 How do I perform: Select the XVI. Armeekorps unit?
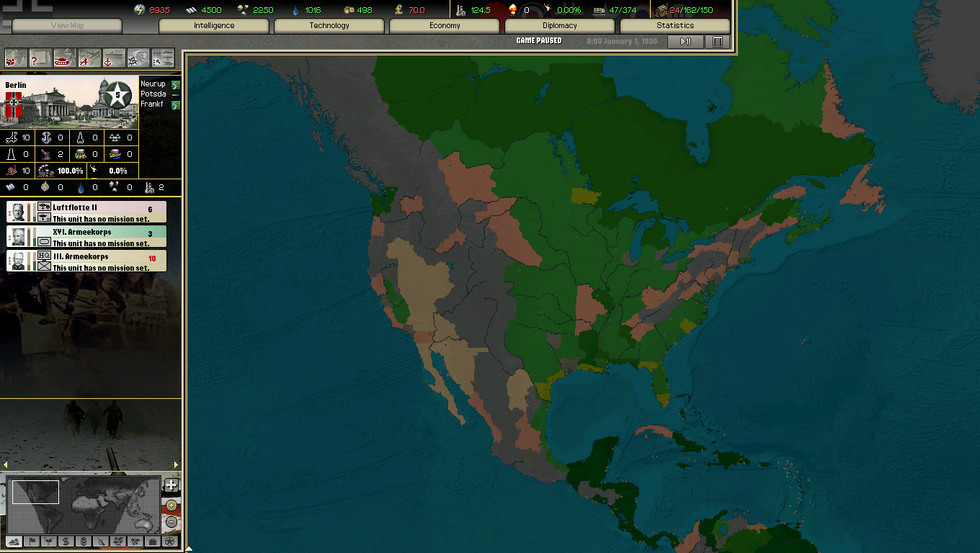tap(86, 237)
